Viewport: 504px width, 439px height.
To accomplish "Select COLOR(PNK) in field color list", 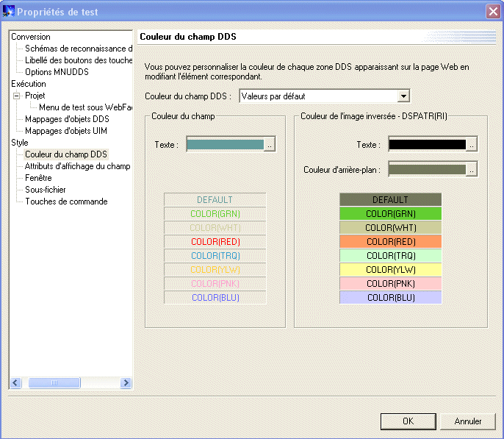I will [x=215, y=284].
